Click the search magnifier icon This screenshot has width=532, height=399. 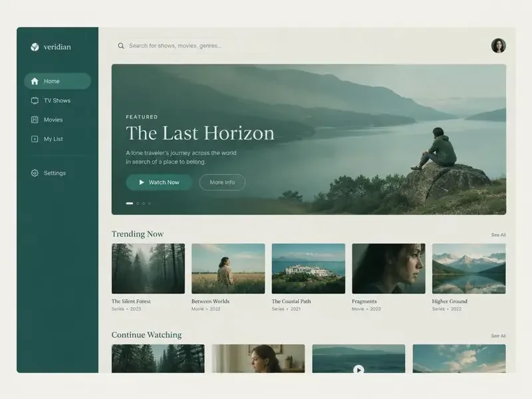click(x=121, y=46)
